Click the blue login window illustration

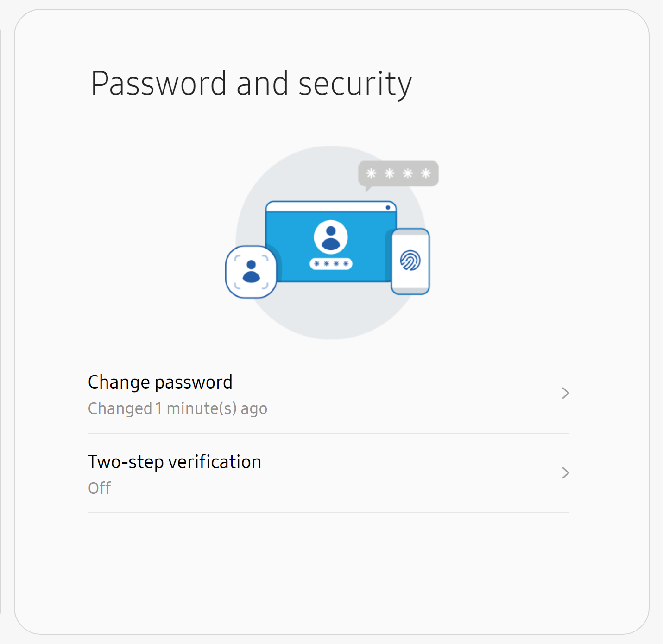pyautogui.click(x=331, y=241)
